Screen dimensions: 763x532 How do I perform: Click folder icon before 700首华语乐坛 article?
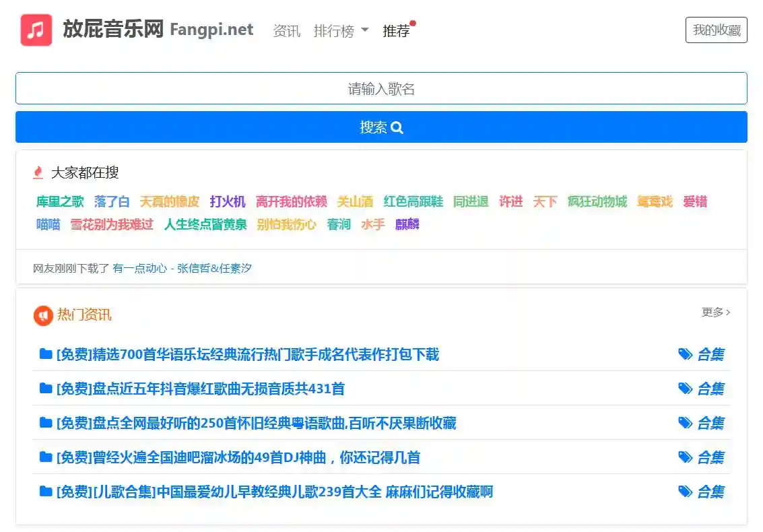tap(46, 354)
